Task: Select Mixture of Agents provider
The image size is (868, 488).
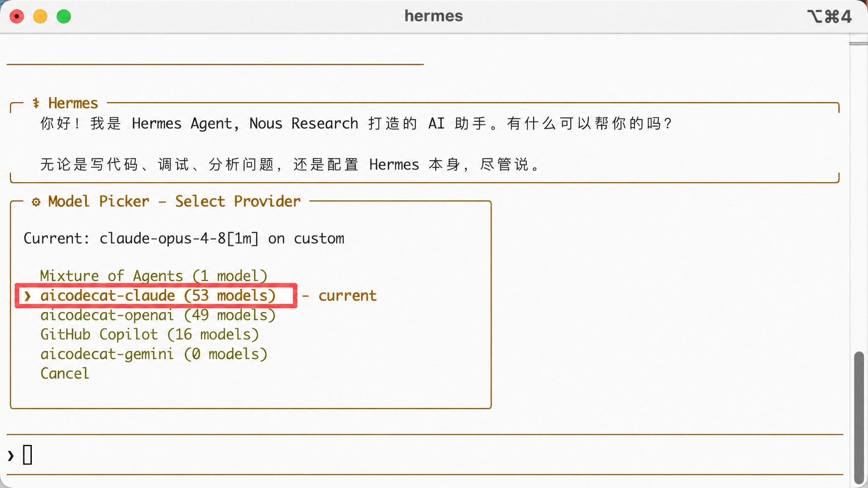Action: pyautogui.click(x=154, y=276)
